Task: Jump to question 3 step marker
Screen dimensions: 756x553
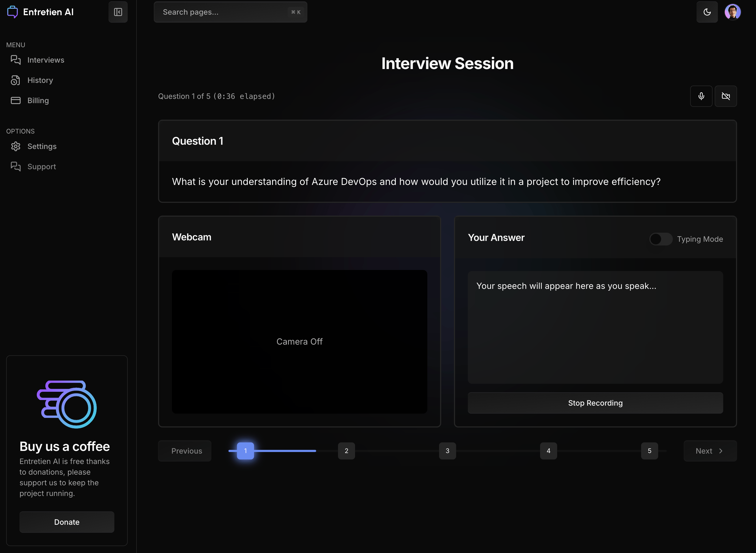Action: (x=447, y=451)
